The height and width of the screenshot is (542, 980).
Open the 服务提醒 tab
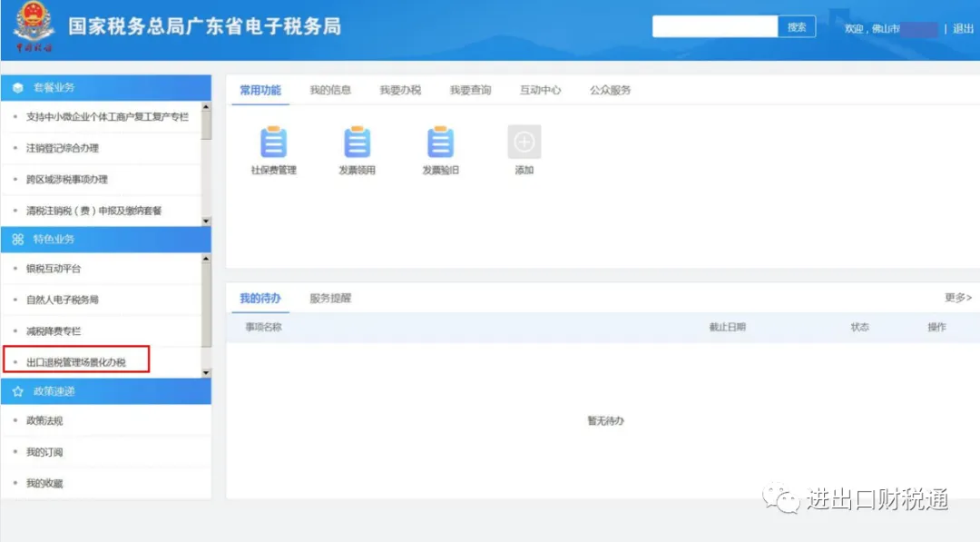(329, 298)
